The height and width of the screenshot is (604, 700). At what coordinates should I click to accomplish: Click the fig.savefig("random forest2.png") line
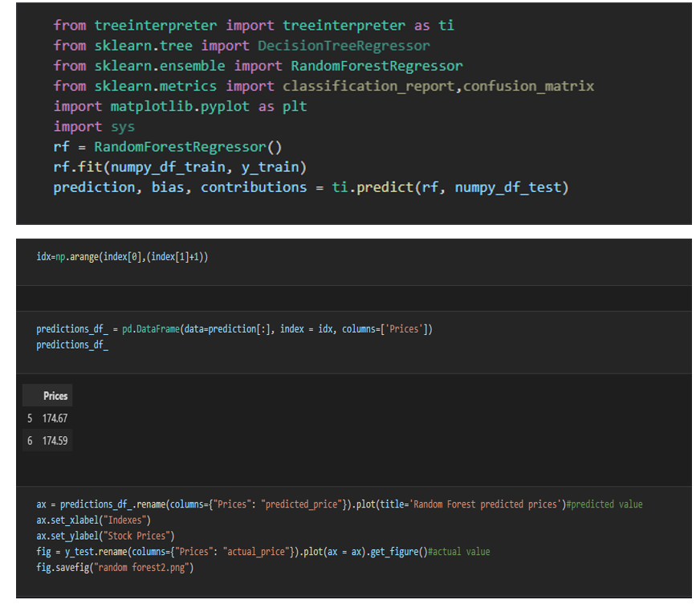click(115, 568)
